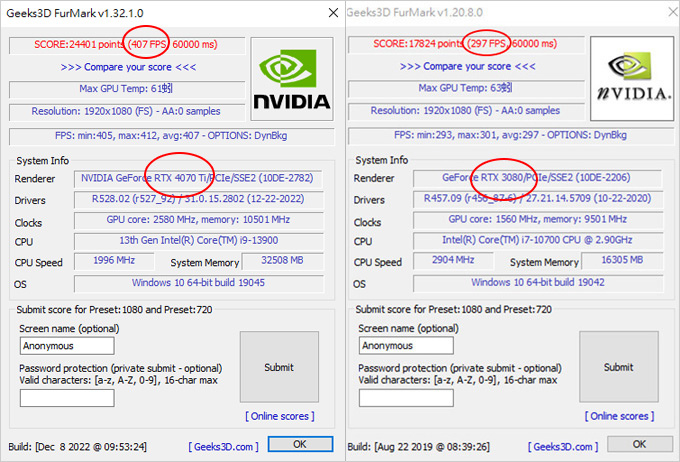Click Renderer 'NVIDIA GeForce RTX 4070 Ti' field
The image size is (680, 462).
click(198, 178)
